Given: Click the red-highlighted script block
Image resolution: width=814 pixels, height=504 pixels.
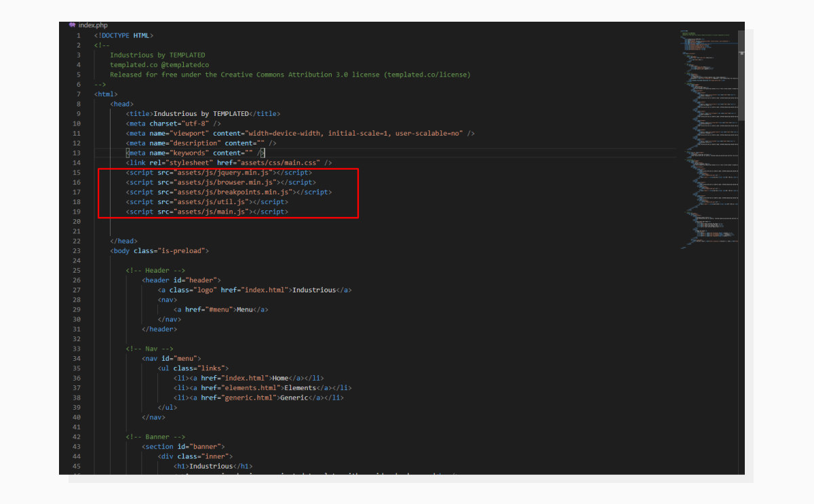Looking at the screenshot, I should tap(228, 191).
